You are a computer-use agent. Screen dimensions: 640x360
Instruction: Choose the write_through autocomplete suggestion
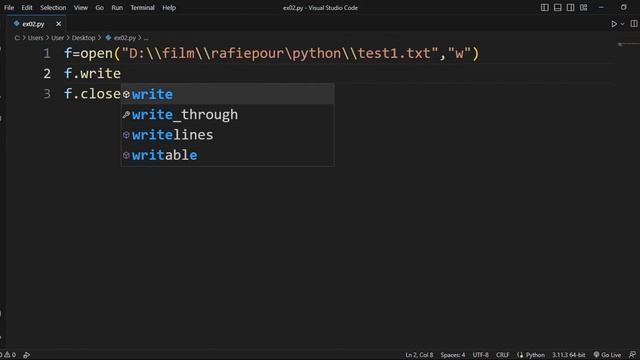click(228, 115)
